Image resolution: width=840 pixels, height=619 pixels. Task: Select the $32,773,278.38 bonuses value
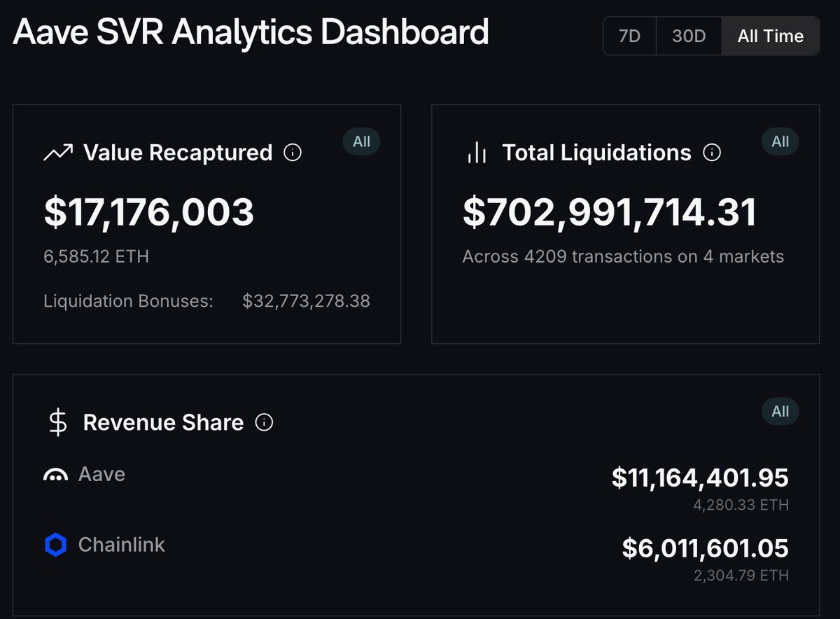tap(306, 302)
